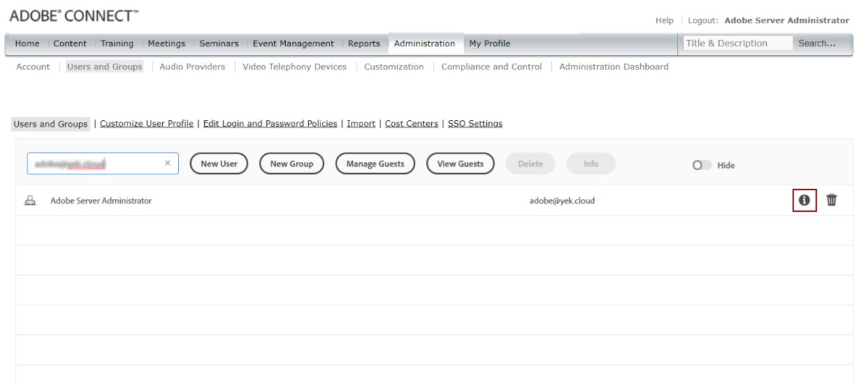The image size is (868, 384).
Task: Select the highlighted Users and Groups page link
Action: (x=51, y=124)
